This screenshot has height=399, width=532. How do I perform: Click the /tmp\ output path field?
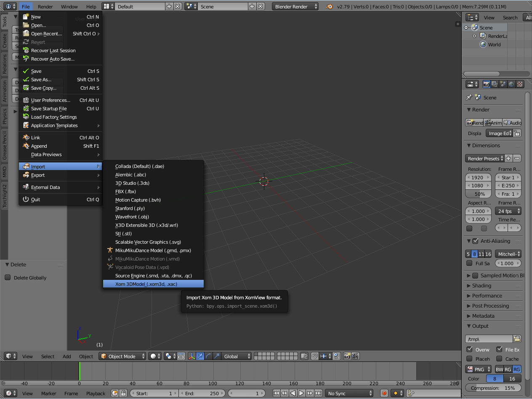[489, 339]
